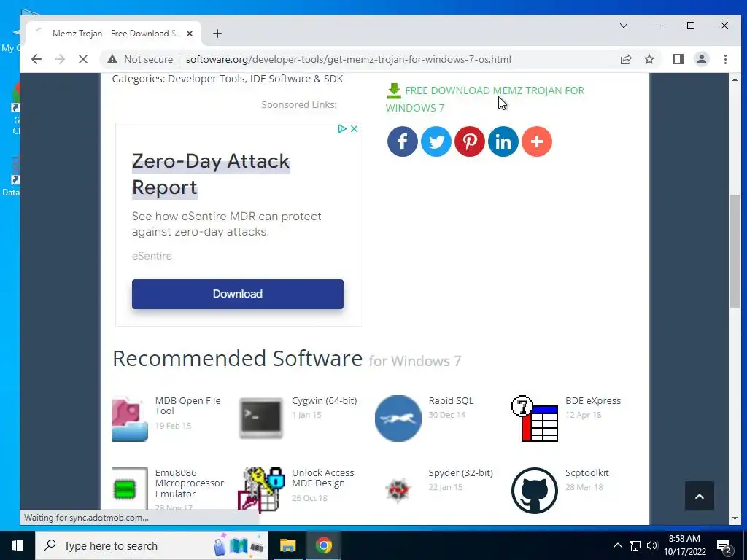This screenshot has width=747, height=560.
Task: Click Chrome taskbar icon
Action: (323, 545)
